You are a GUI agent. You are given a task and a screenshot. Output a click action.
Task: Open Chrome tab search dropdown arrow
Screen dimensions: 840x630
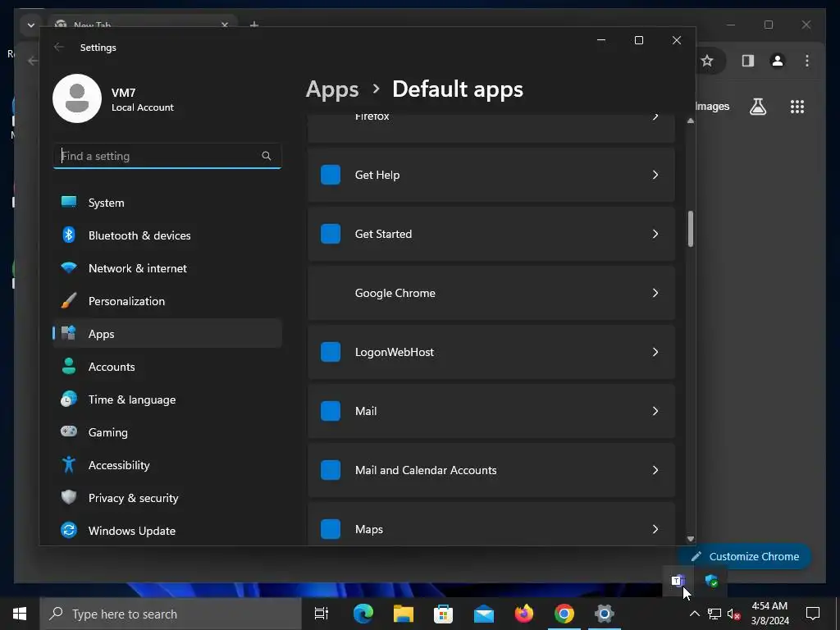tap(30, 25)
